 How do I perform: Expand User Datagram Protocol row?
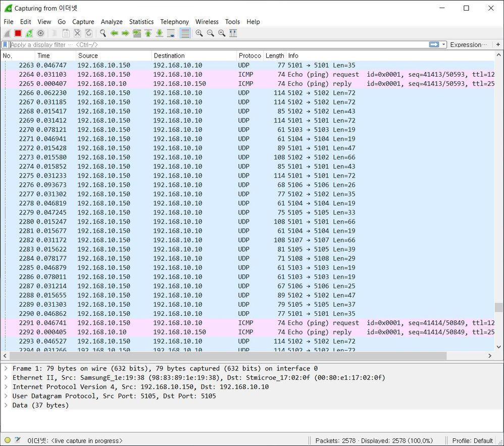click(x=6, y=396)
